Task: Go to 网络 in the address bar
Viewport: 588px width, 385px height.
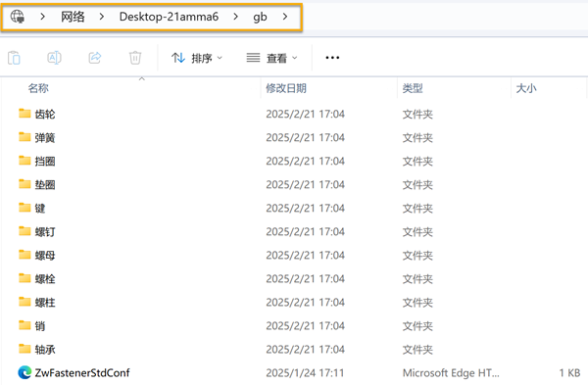Action: (73, 17)
